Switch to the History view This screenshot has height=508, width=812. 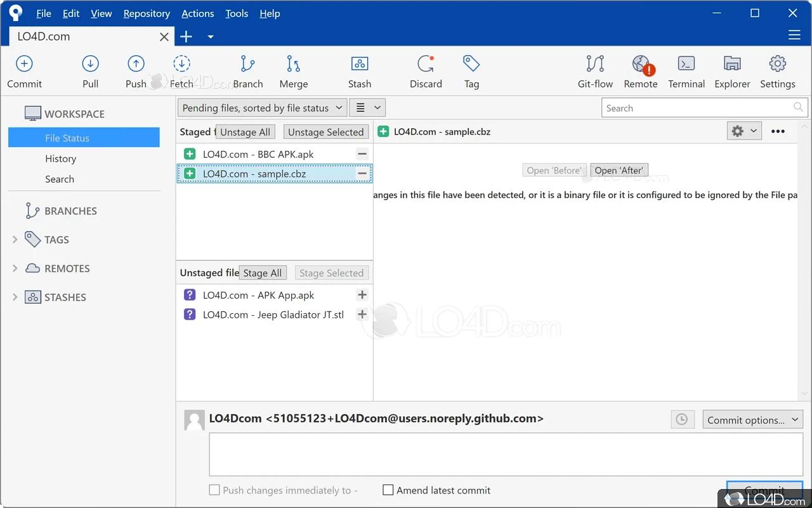60,159
